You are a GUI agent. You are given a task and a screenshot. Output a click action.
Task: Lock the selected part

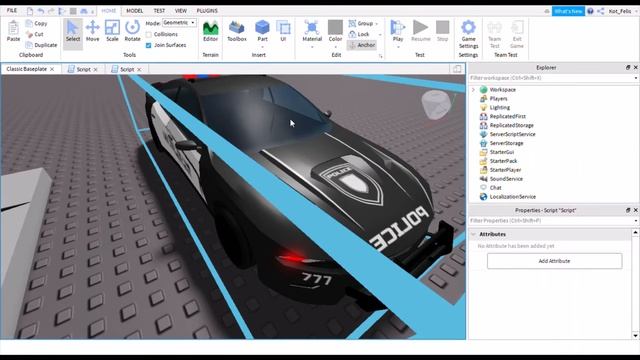pos(359,34)
